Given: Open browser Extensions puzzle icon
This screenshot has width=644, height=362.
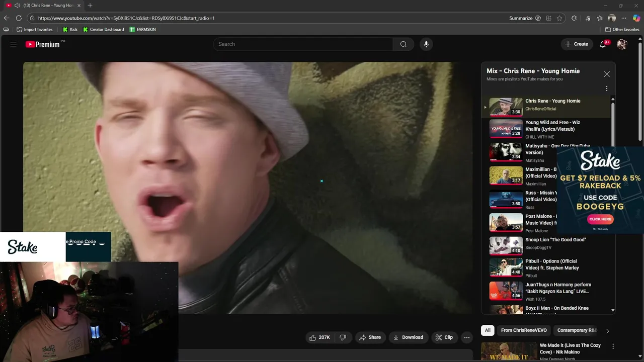Looking at the screenshot, I should tap(574, 18).
